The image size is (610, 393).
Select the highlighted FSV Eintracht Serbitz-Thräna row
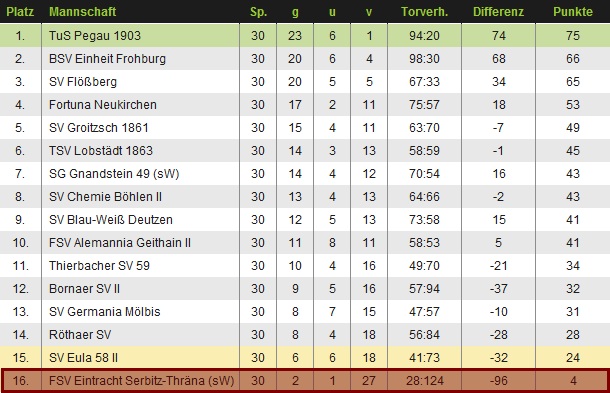[x=305, y=381]
